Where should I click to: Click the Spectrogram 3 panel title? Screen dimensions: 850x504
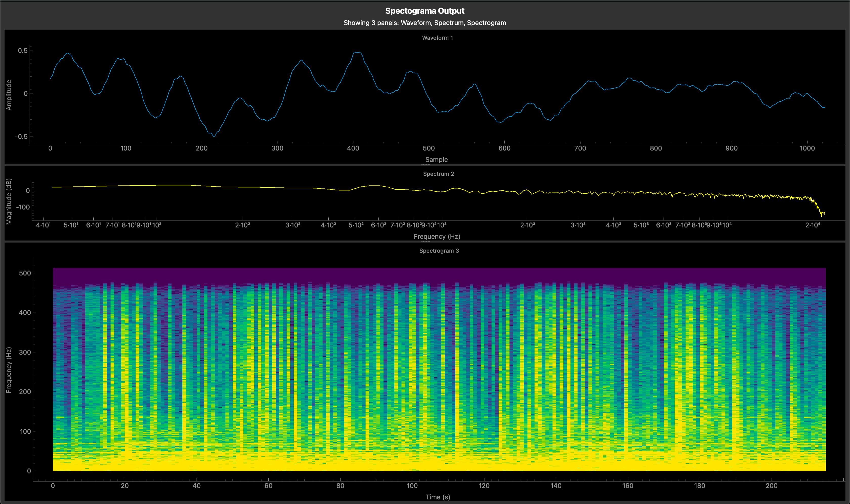tap(439, 251)
